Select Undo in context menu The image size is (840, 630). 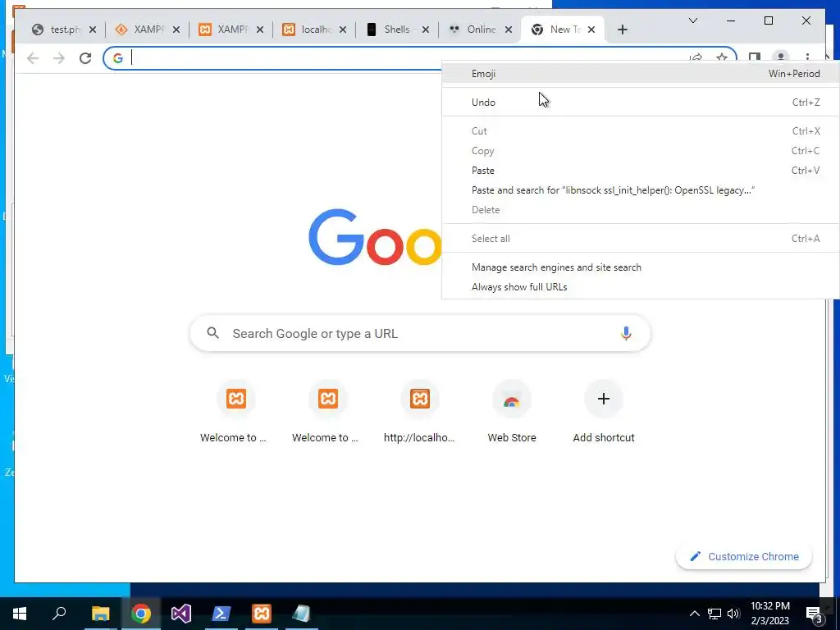coord(640,102)
